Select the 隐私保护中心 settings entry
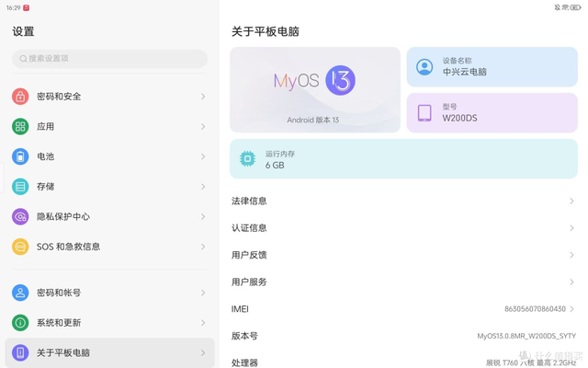The width and height of the screenshot is (588, 368). pos(109,217)
